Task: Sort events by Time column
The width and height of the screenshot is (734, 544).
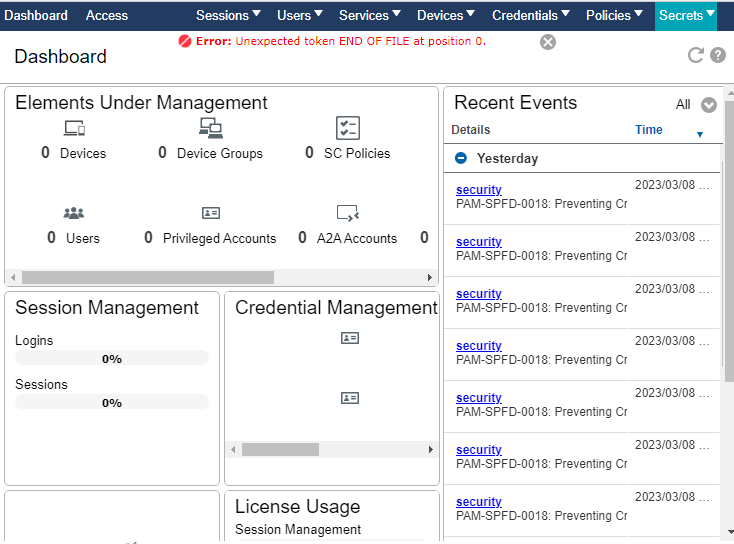Action: [649, 130]
